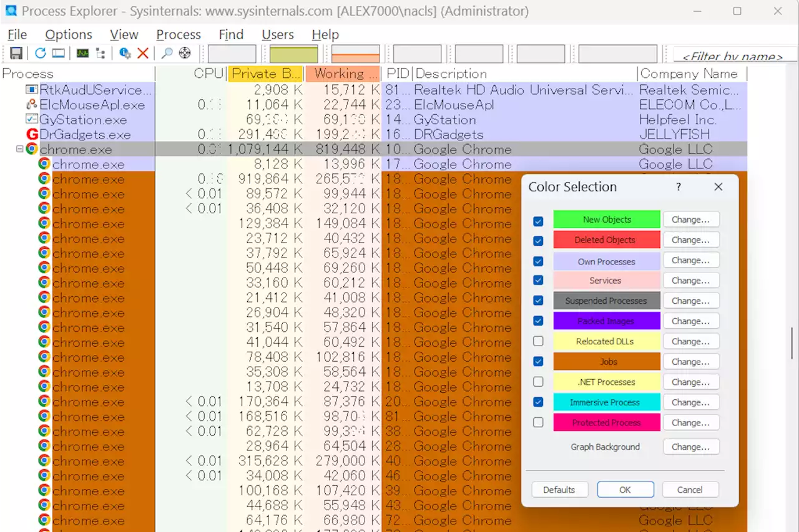Enable the Relocated DLLs checkbox

click(x=539, y=341)
